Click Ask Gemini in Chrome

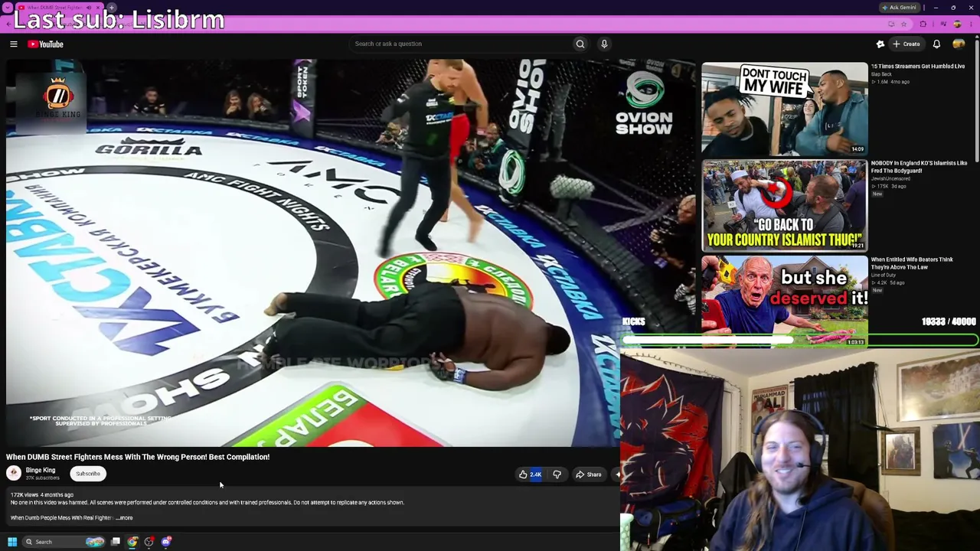[900, 8]
